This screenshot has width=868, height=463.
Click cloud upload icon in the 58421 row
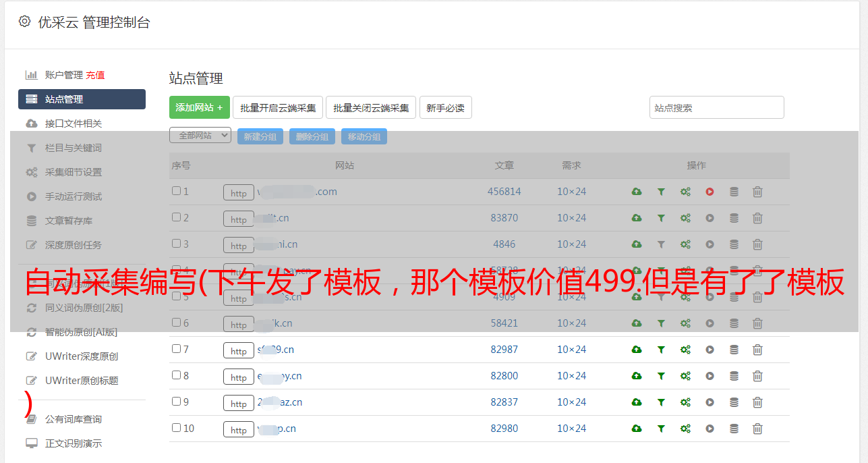coord(636,323)
